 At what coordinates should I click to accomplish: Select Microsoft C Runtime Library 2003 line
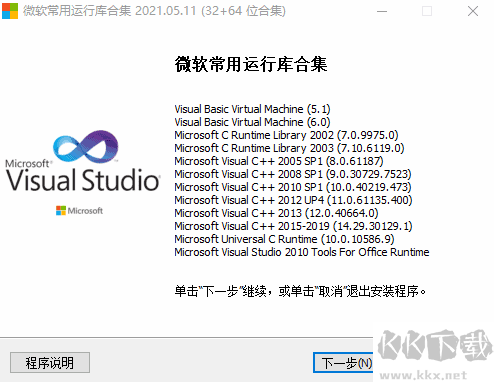(289, 148)
